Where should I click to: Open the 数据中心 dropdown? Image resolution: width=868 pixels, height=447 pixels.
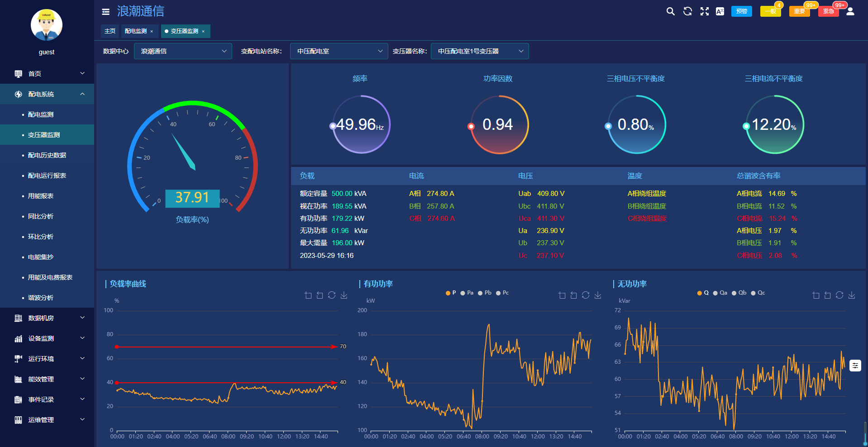pyautogui.click(x=183, y=51)
